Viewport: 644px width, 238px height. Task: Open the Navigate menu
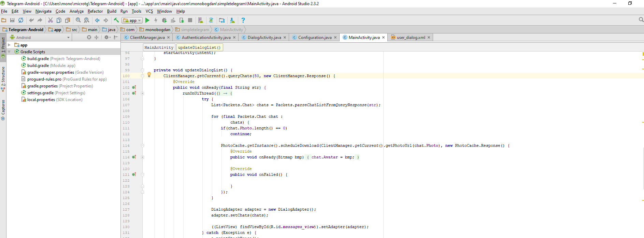click(x=44, y=11)
